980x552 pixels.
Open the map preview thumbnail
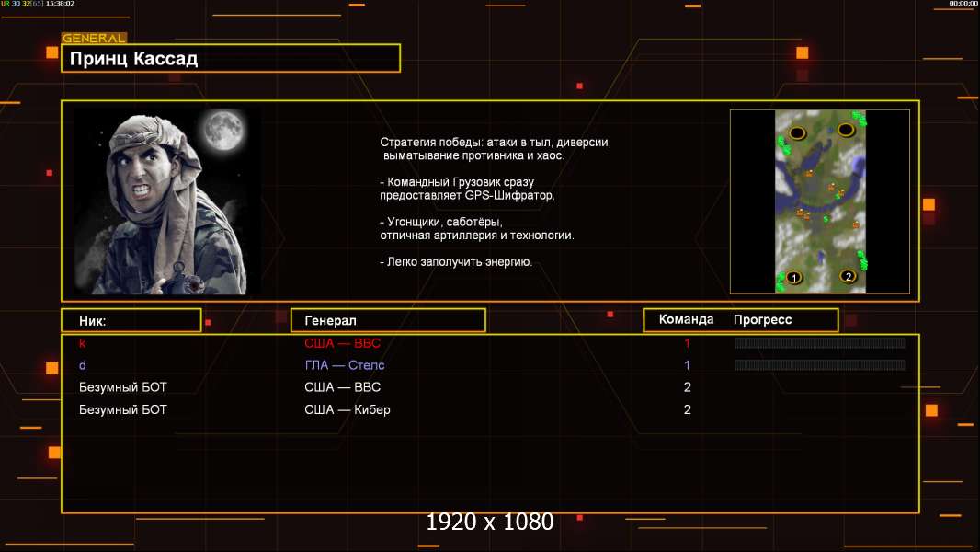[820, 201]
